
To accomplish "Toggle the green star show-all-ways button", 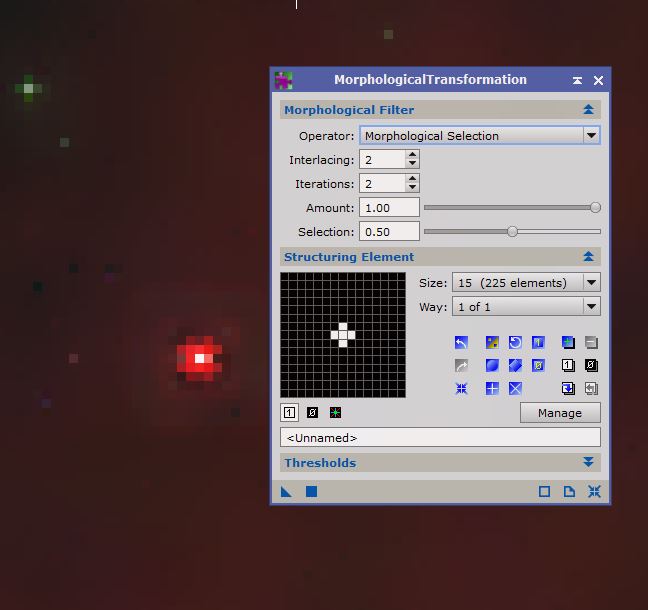I will 335,412.
